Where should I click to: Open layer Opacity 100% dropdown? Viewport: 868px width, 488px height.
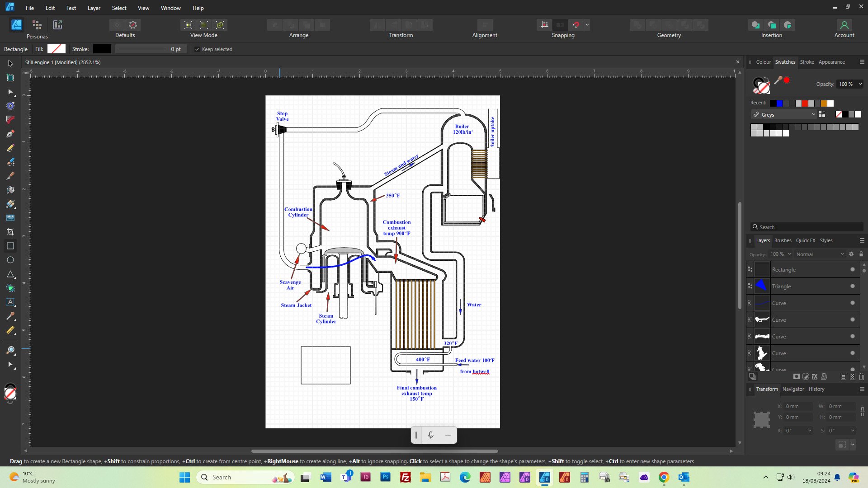789,254
